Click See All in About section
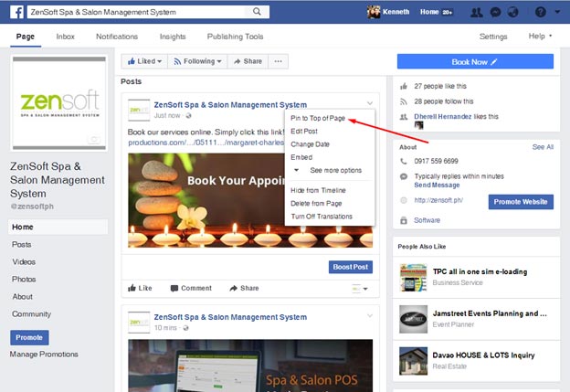This screenshot has width=570, height=392. [x=543, y=147]
